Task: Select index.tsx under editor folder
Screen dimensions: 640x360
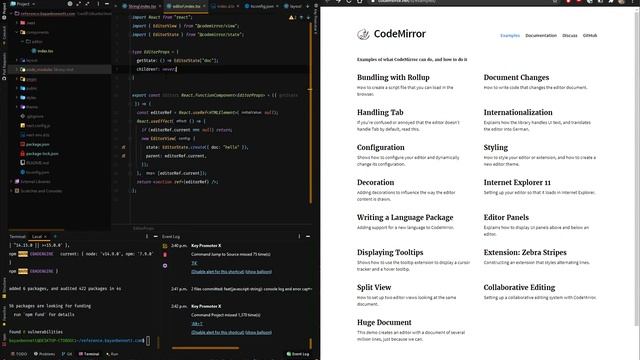Action: click(x=45, y=51)
